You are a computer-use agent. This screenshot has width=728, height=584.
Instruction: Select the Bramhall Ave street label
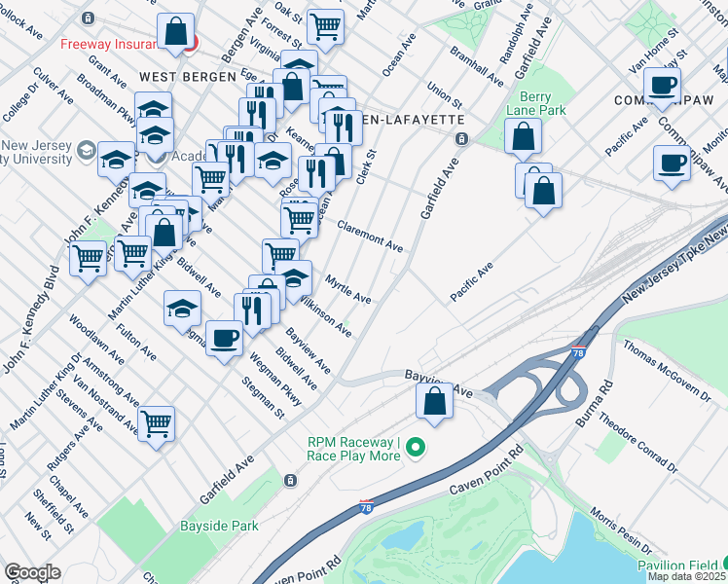(476, 67)
